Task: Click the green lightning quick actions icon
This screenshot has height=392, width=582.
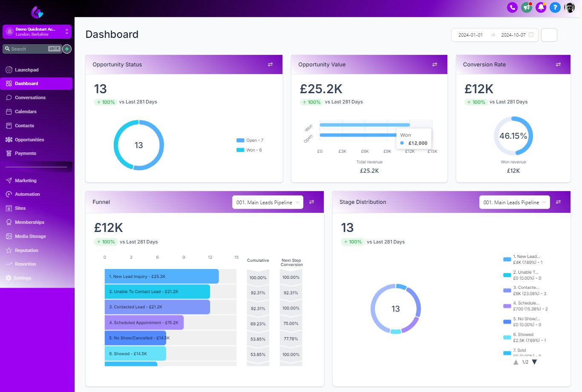Action: tap(67, 49)
